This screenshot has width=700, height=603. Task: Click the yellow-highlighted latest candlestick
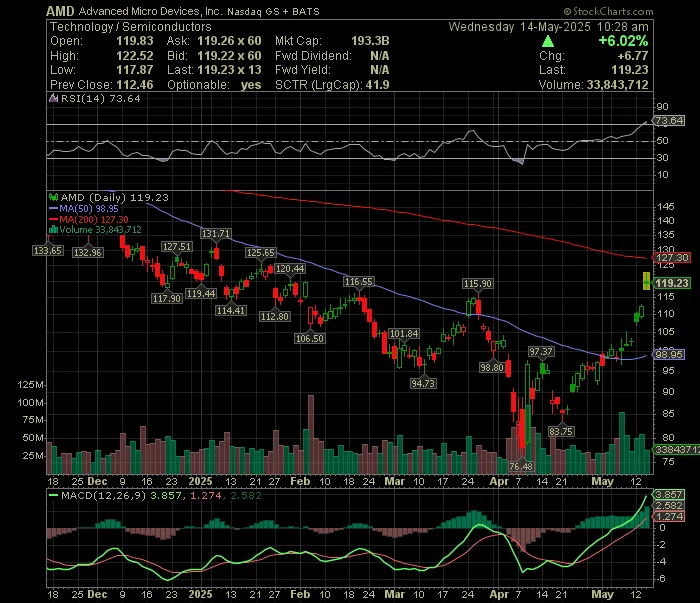tap(646, 281)
